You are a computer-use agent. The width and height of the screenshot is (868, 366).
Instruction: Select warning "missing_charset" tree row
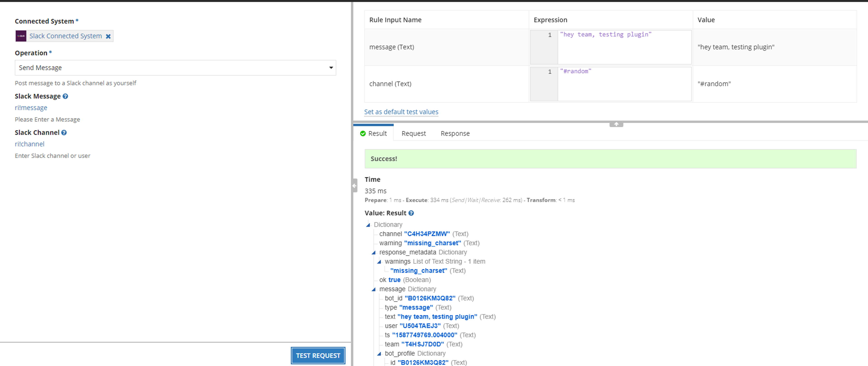point(429,243)
